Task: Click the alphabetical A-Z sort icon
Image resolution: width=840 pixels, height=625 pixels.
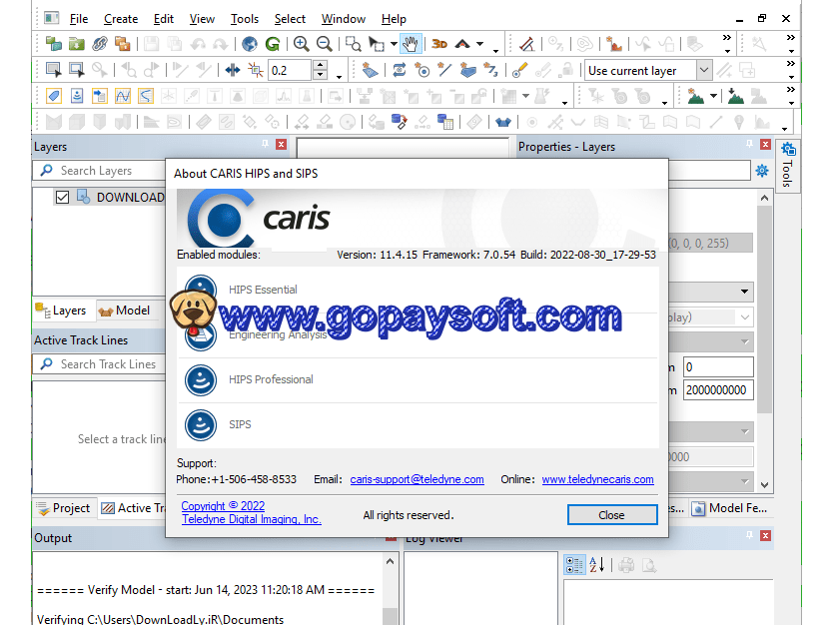Action: [x=596, y=564]
